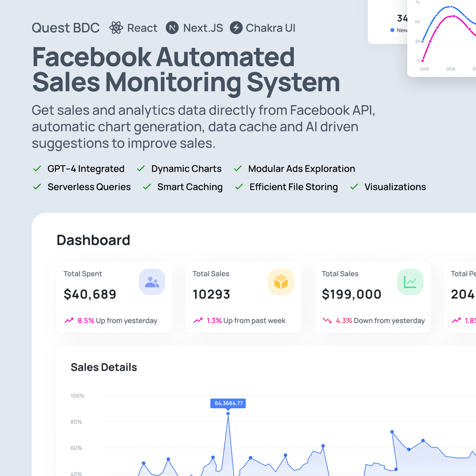Select the Next.JS icon

[x=172, y=28]
